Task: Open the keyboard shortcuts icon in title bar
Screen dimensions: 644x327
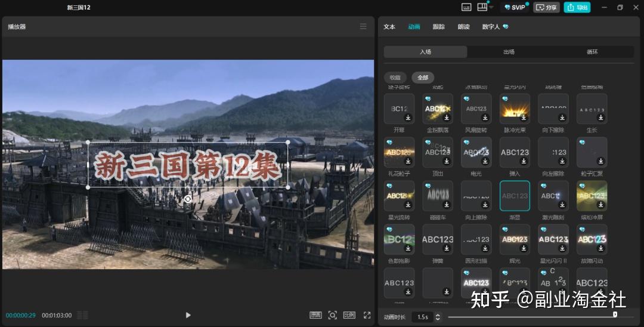Action: click(466, 7)
